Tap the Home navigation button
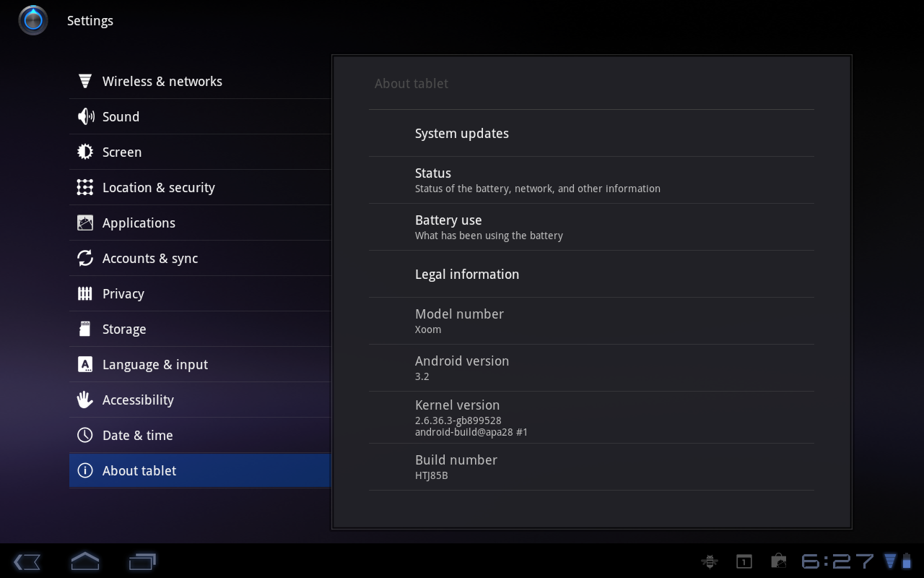This screenshot has height=578, width=924. point(84,561)
